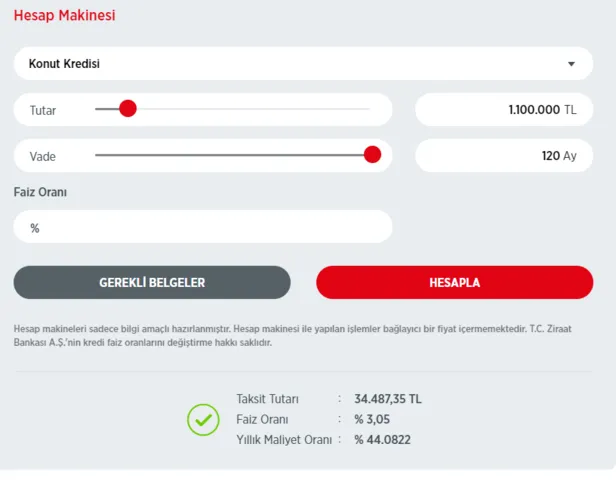Viewport: 616px width, 484px height.
Task: Click the middle of the Vade slider track
Action: click(x=232, y=155)
